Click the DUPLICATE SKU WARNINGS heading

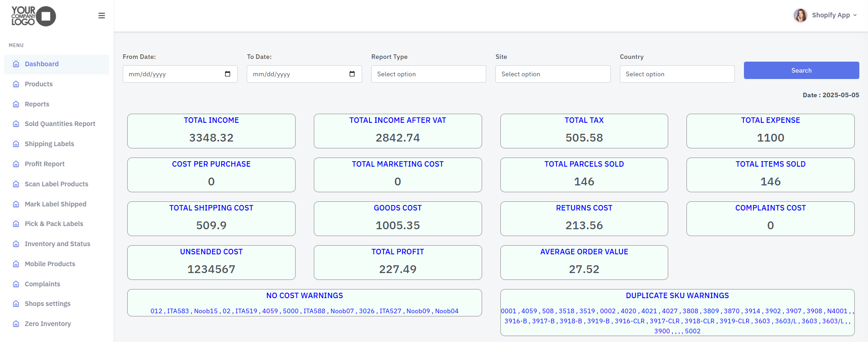pyautogui.click(x=677, y=296)
